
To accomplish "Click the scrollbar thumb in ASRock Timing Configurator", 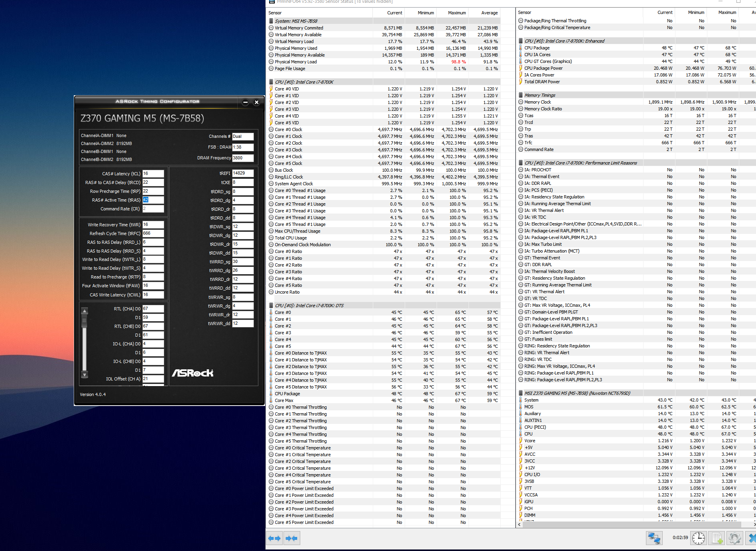I will (x=85, y=321).
